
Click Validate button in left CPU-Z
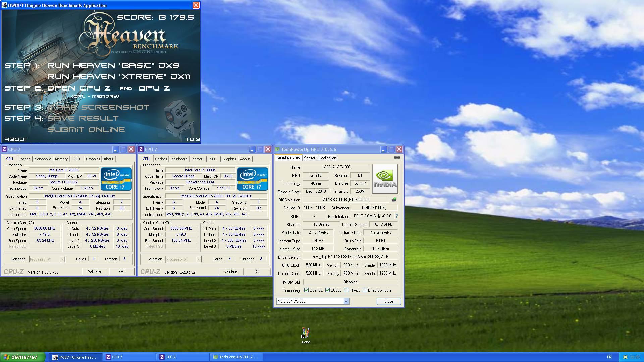(94, 271)
